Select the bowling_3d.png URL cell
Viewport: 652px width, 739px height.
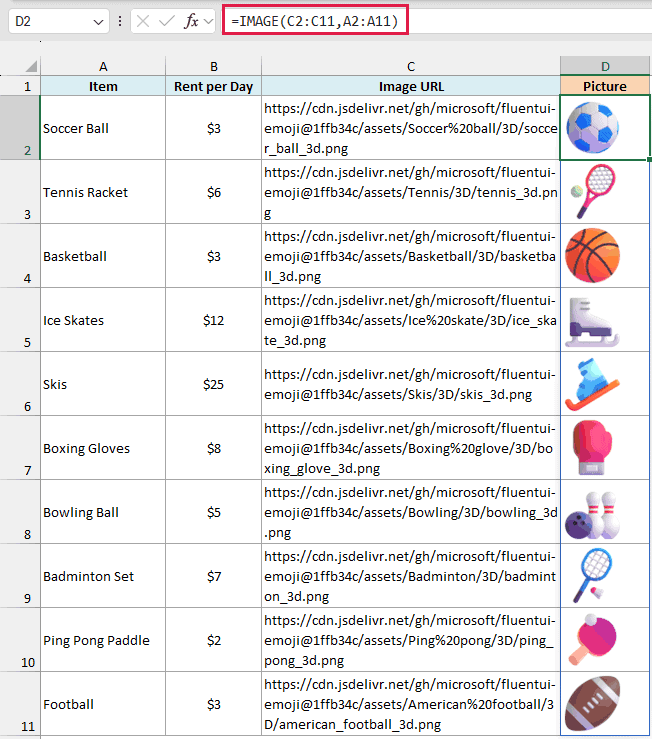(411, 512)
